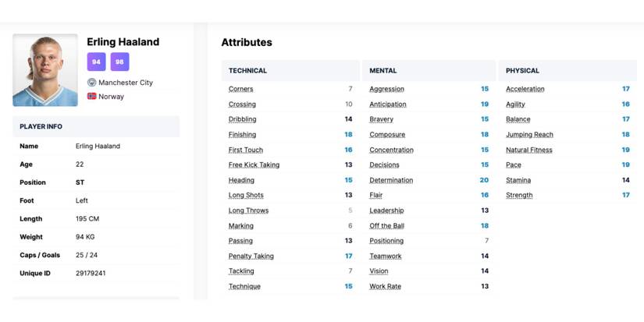This screenshot has height=322, width=644.
Task: Click the Jumping Reach attribute link
Action: pyautogui.click(x=529, y=135)
